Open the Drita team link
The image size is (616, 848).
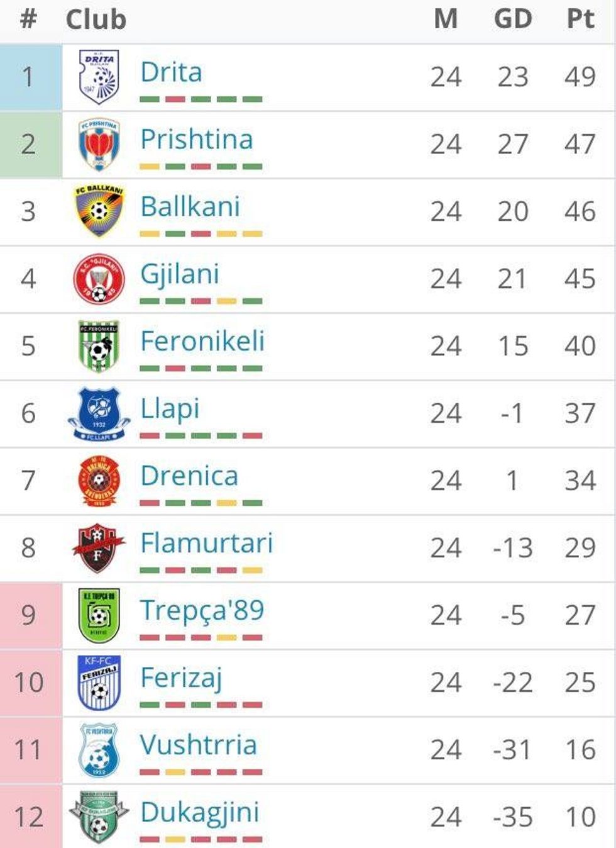tap(171, 72)
